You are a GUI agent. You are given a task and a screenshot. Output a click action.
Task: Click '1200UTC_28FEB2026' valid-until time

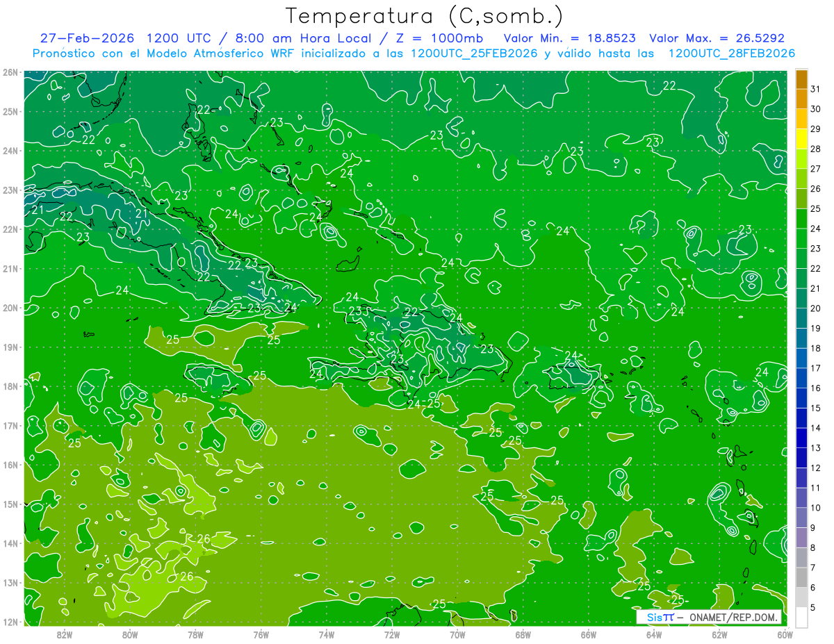coord(731,53)
